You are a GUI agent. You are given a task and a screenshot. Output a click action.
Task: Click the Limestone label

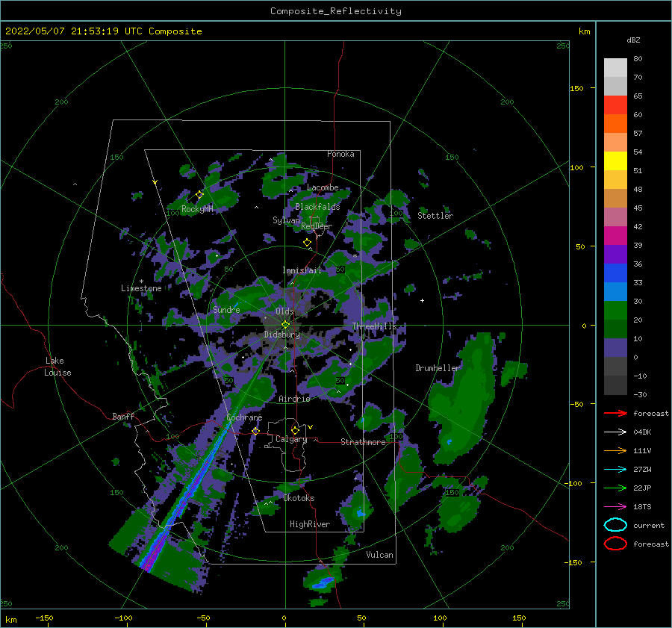141,288
